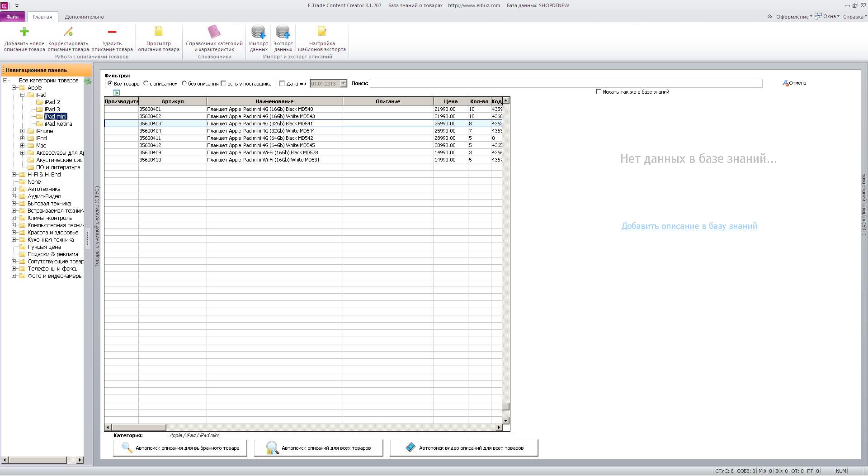Check Искать так же в базе знаний
The height and width of the screenshot is (476, 868).
pos(599,91)
